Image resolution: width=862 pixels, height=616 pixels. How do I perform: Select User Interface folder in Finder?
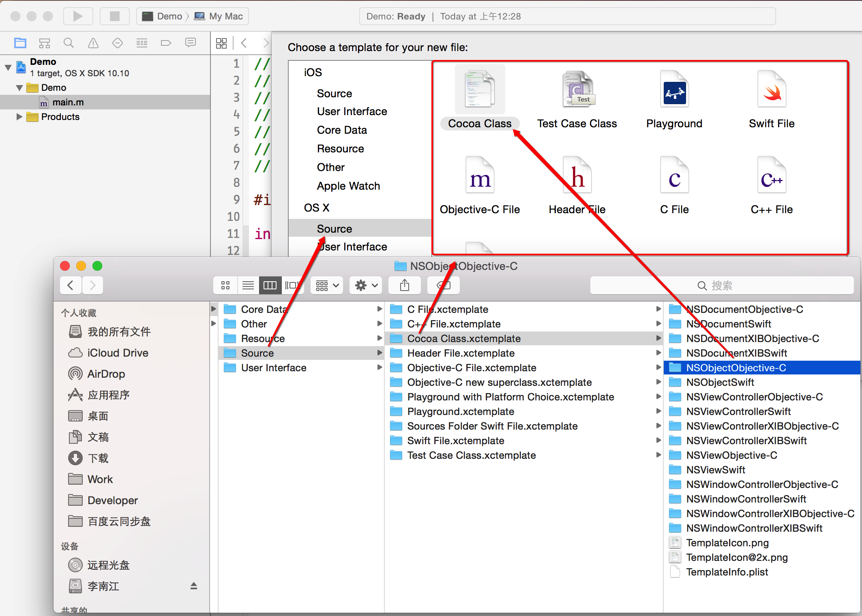pos(301,368)
